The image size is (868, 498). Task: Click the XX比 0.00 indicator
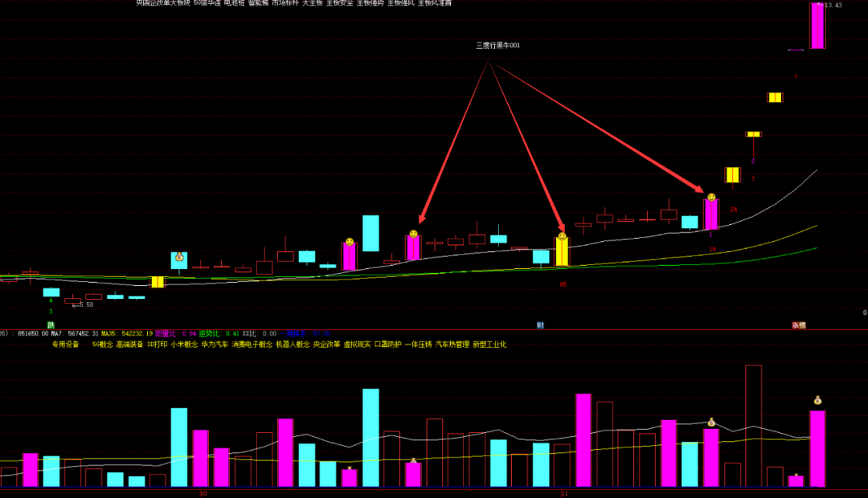click(259, 333)
